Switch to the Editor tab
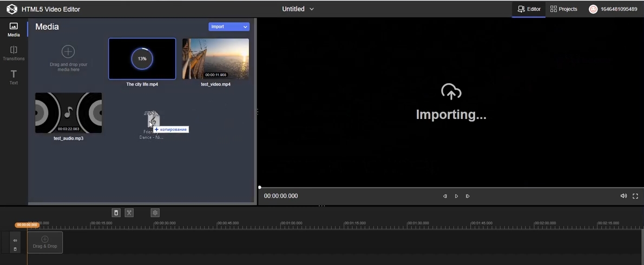This screenshot has width=644, height=265. pos(529,9)
